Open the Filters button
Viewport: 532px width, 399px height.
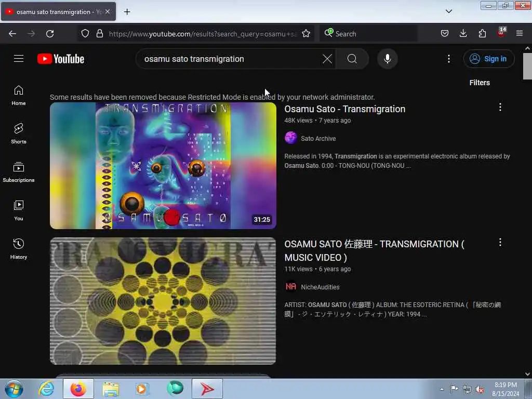(480, 83)
